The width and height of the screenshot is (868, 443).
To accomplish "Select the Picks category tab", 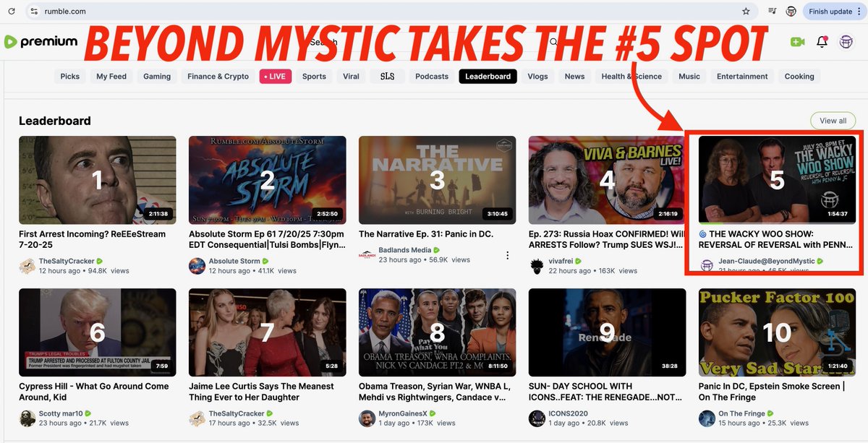I will coord(70,76).
